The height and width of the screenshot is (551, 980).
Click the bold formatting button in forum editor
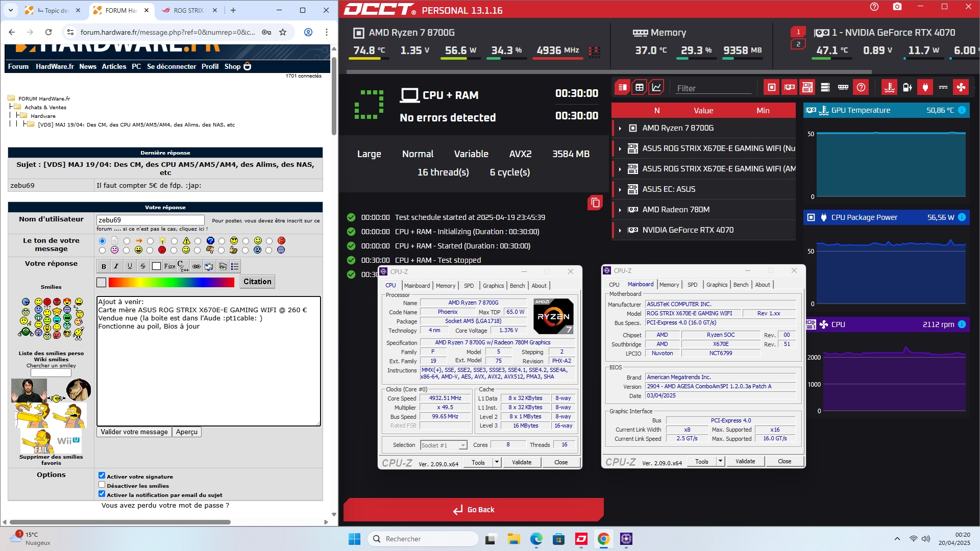click(x=104, y=266)
